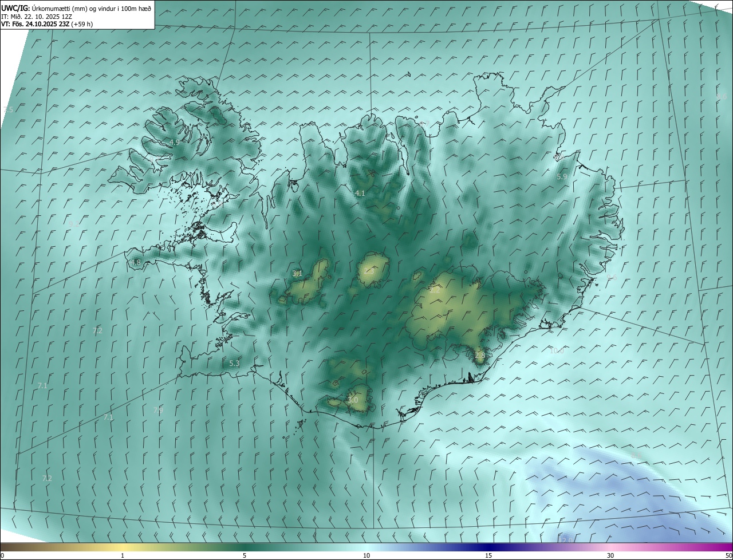Click the 5.3 value label on the map

234,363
